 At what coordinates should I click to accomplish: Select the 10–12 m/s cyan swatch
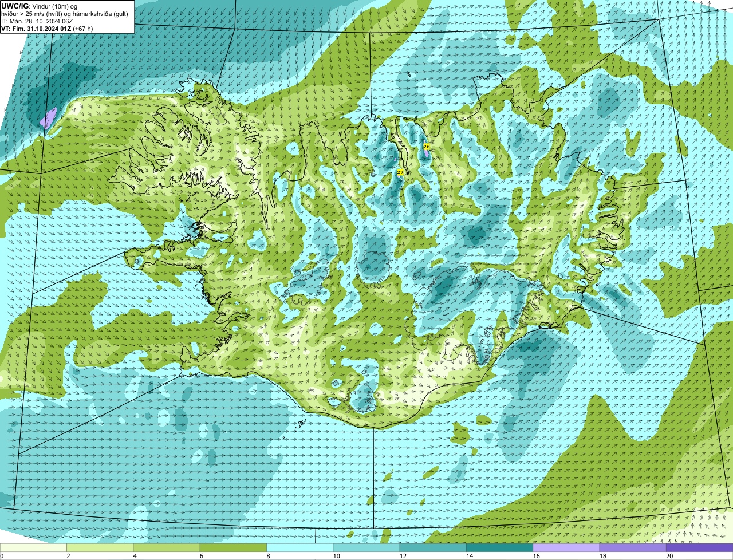pyautogui.click(x=366, y=548)
